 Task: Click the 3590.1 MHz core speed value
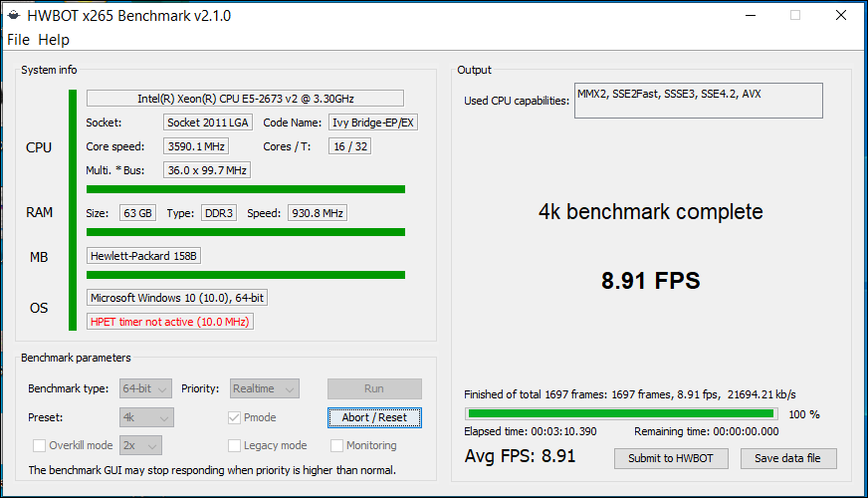196,146
